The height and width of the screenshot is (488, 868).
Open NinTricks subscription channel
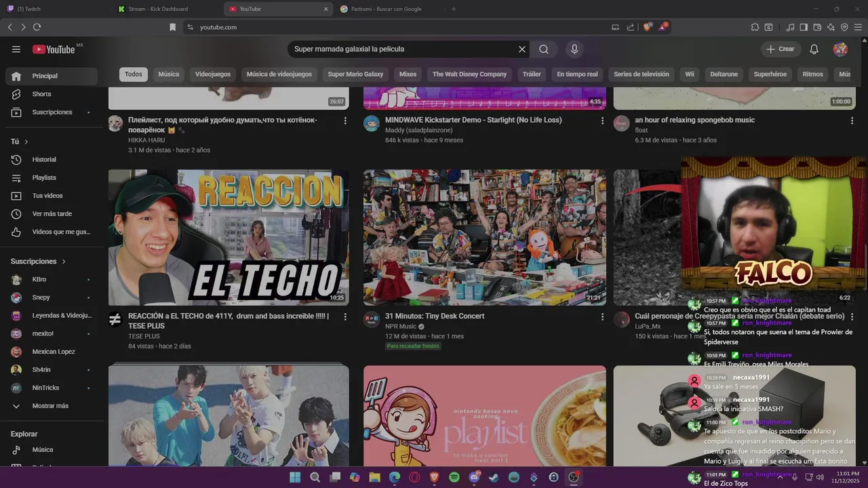pyautogui.click(x=52, y=388)
